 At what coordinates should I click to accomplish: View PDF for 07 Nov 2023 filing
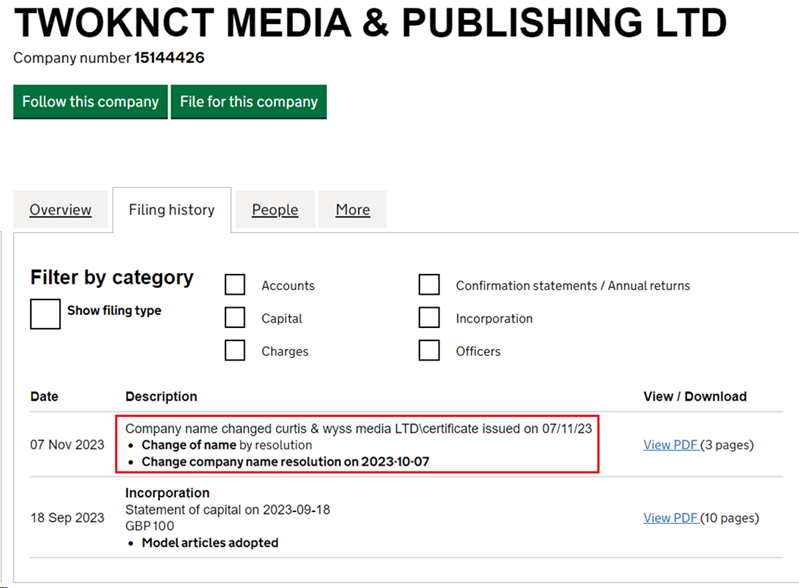click(x=671, y=445)
